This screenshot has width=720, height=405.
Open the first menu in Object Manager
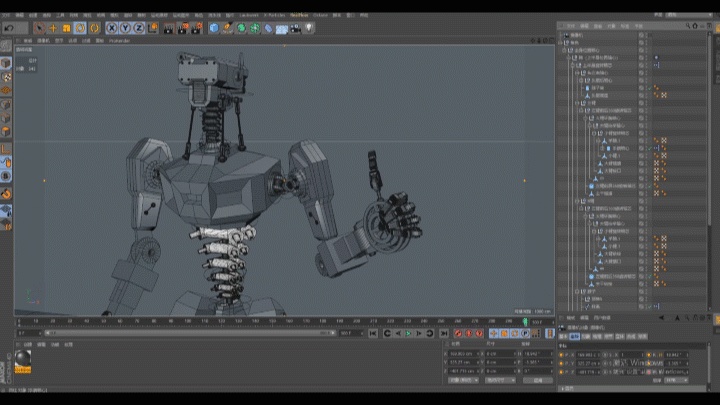(x=571, y=26)
